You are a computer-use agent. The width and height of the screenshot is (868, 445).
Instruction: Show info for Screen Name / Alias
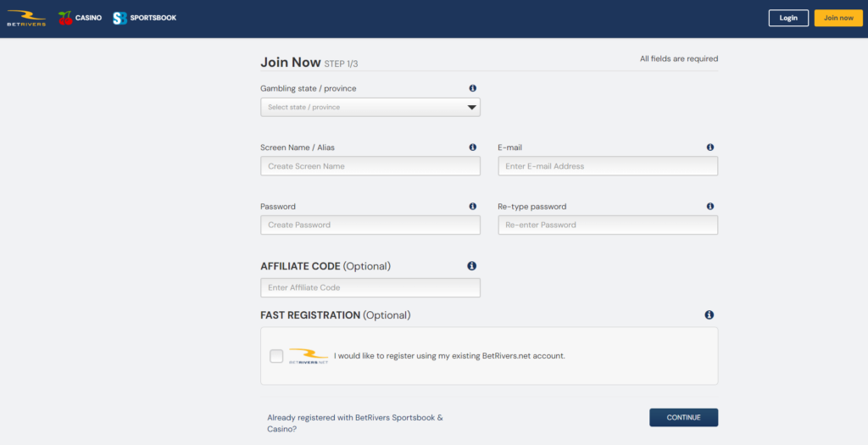[472, 147]
